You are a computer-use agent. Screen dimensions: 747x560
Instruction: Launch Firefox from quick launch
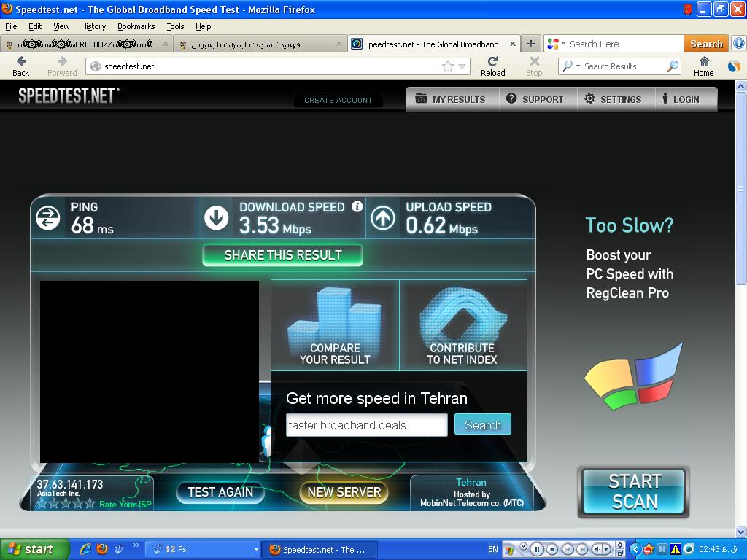click(x=102, y=549)
